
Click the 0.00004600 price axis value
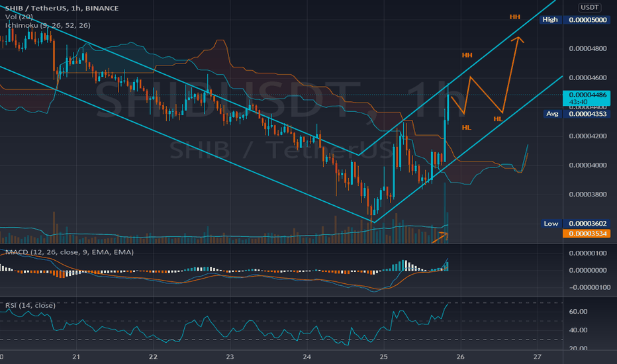[587, 78]
